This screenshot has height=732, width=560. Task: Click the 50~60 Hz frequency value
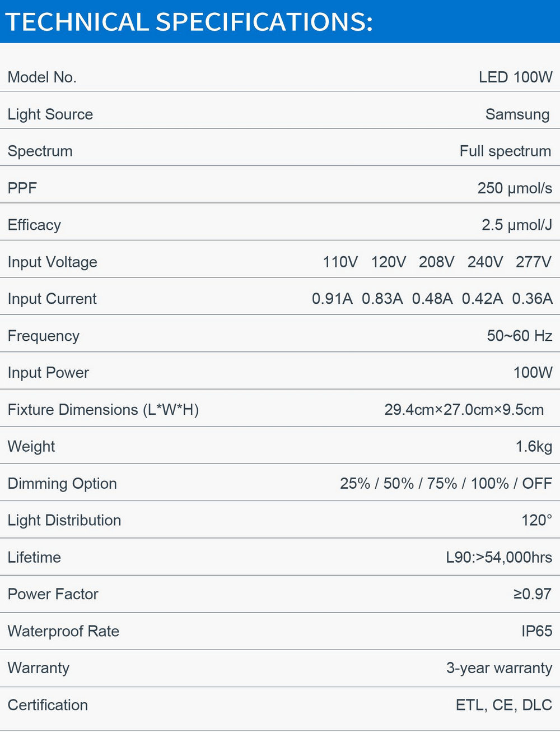coord(520,336)
